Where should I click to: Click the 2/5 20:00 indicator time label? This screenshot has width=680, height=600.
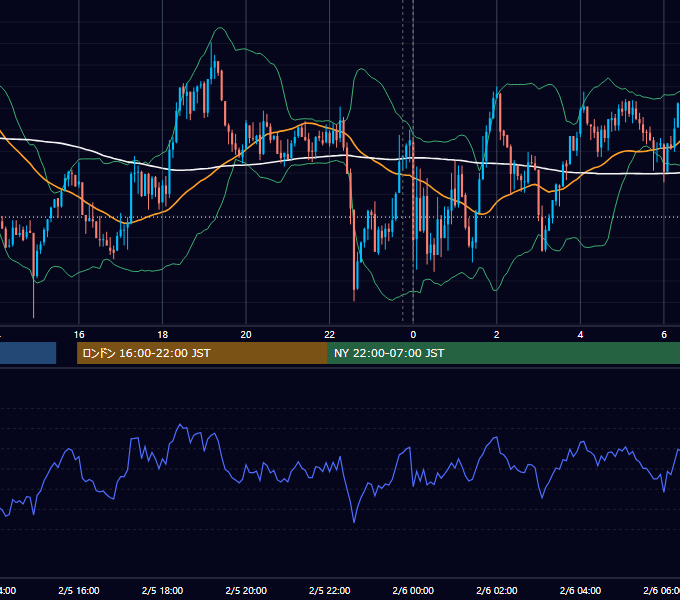pos(246,590)
